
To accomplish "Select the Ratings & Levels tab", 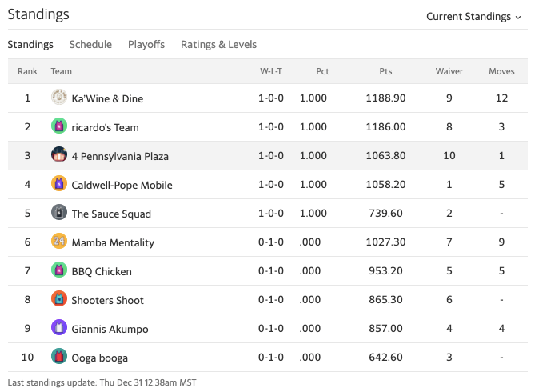I will tap(218, 45).
